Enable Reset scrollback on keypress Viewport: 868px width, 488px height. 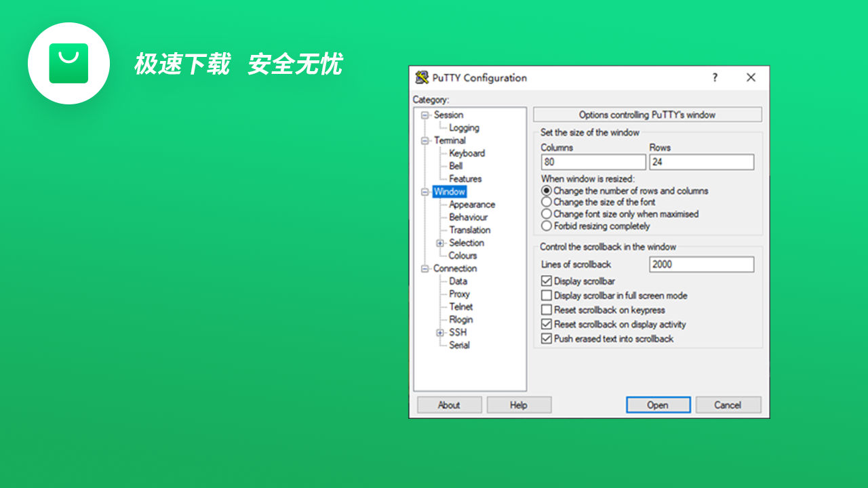tap(547, 309)
